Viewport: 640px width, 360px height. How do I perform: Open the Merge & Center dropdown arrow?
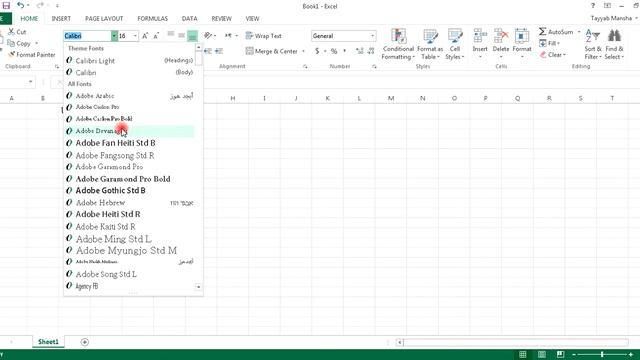click(303, 51)
